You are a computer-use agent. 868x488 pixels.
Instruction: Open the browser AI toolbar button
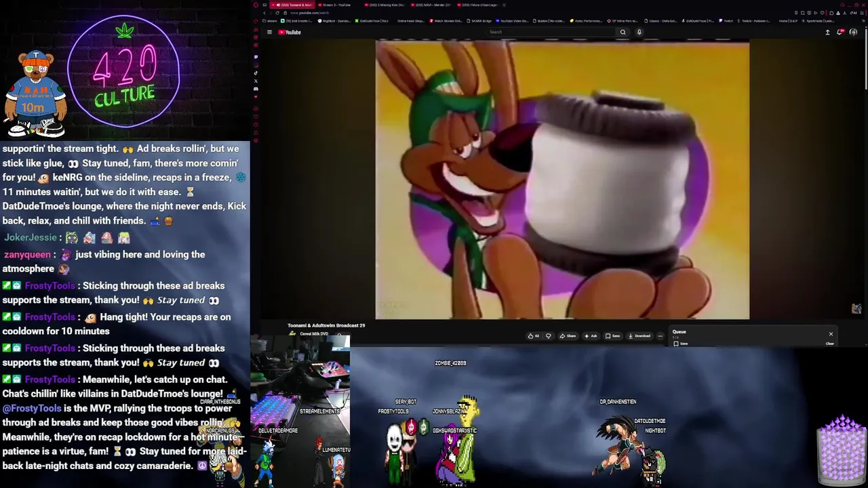click(x=853, y=13)
